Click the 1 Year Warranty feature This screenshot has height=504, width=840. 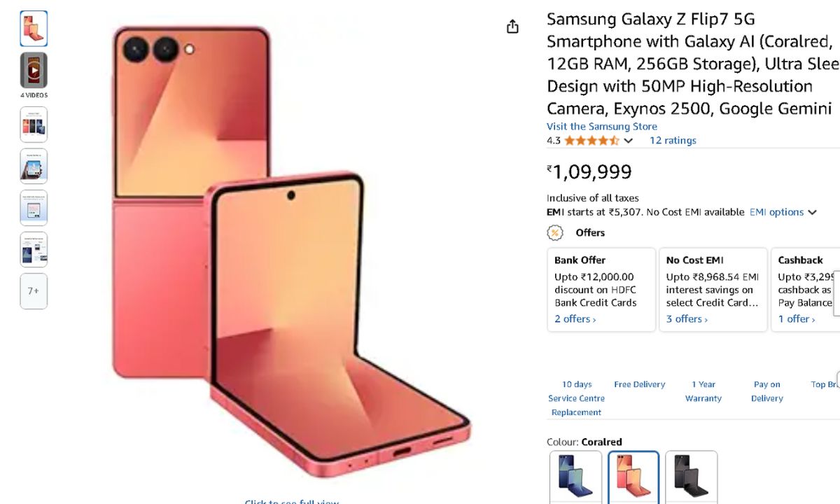coord(703,391)
